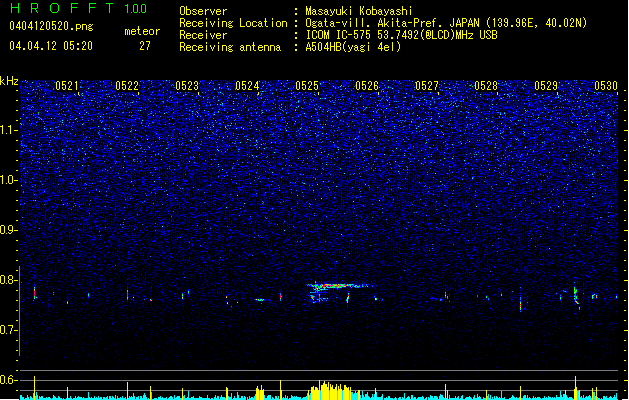This screenshot has height=400, width=629.
Task: Click the 0524 time marker
Action: [x=247, y=86]
